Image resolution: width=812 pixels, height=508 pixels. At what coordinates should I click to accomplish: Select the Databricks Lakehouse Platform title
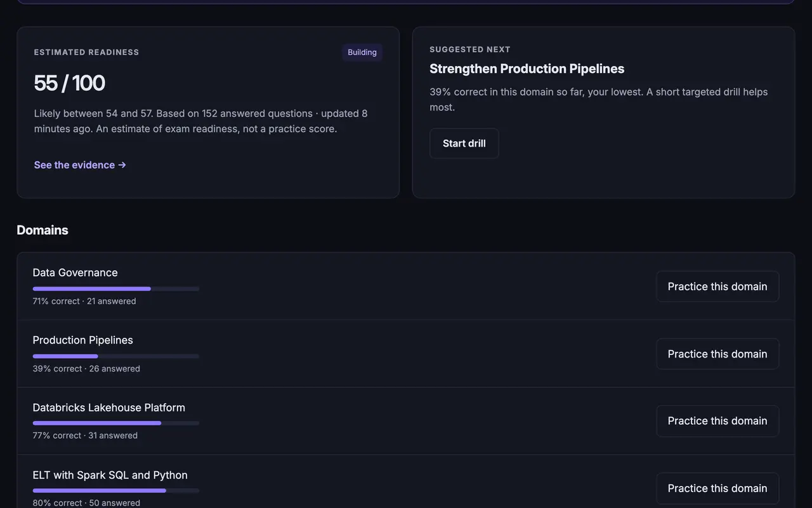pos(109,407)
